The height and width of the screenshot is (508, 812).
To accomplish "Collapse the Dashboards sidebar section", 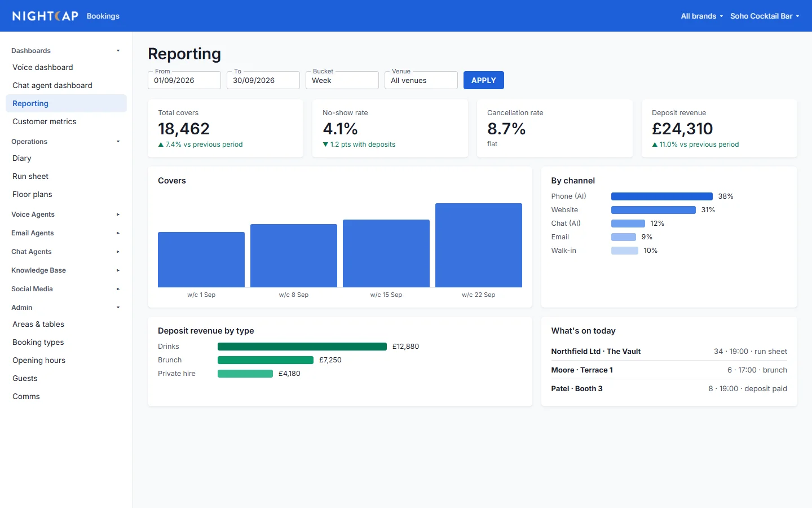I will (x=66, y=51).
